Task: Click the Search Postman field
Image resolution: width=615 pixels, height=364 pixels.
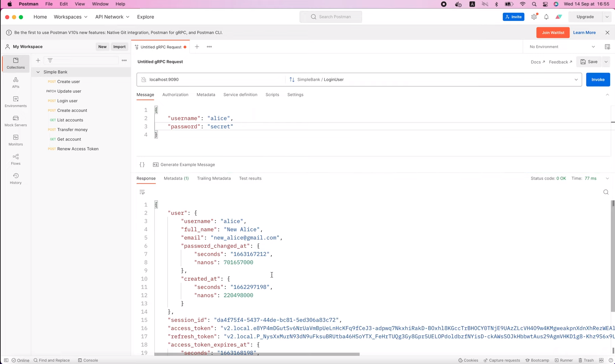Action: (x=331, y=17)
